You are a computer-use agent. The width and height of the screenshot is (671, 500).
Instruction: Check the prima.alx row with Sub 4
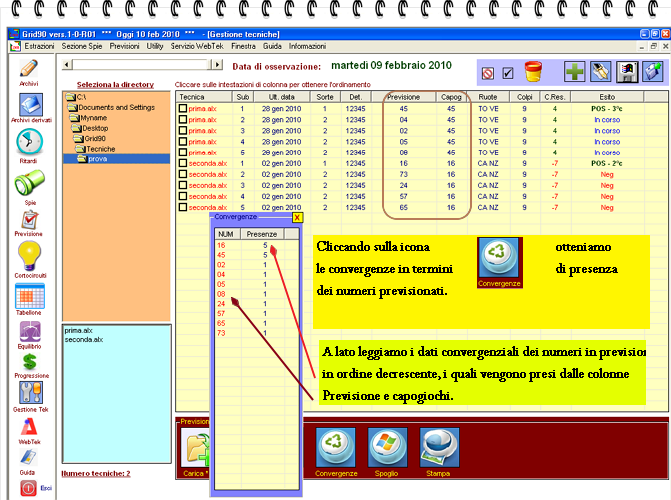click(x=183, y=142)
